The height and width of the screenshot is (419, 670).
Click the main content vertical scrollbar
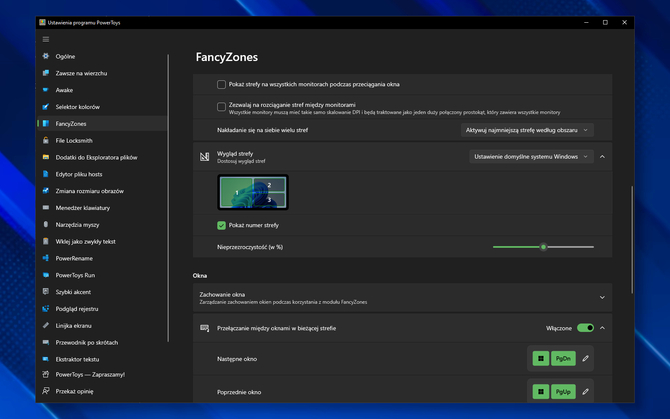coord(632,240)
